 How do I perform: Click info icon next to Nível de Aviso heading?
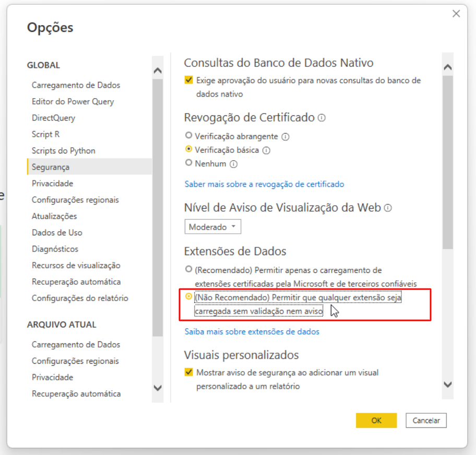click(x=388, y=208)
